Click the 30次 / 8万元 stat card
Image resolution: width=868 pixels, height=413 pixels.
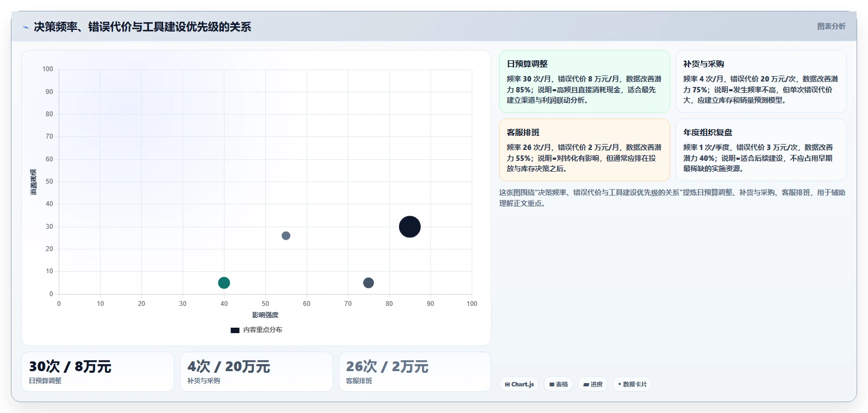pyautogui.click(x=98, y=372)
